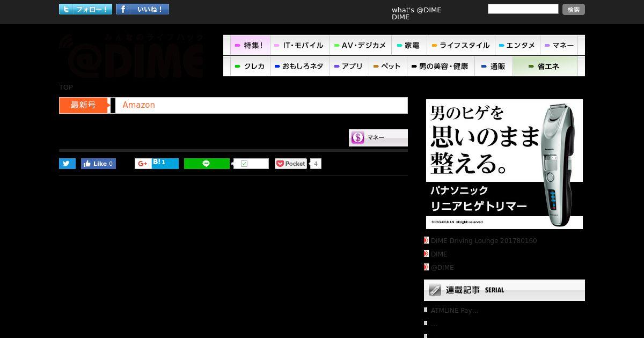Viewport: 644px width, 338px height.
Task: Click the マネー dollar category badge
Action: [378, 138]
